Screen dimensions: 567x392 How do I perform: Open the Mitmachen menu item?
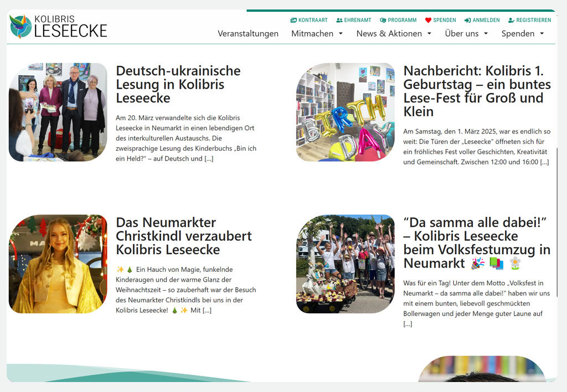tap(312, 34)
